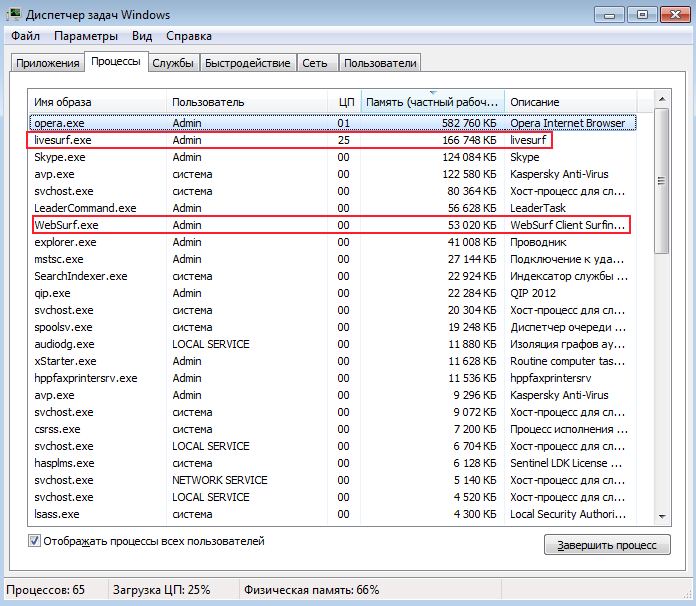The height and width of the screenshot is (606, 696).
Task: Click the Sentinel LDK License description
Action: coord(566,463)
